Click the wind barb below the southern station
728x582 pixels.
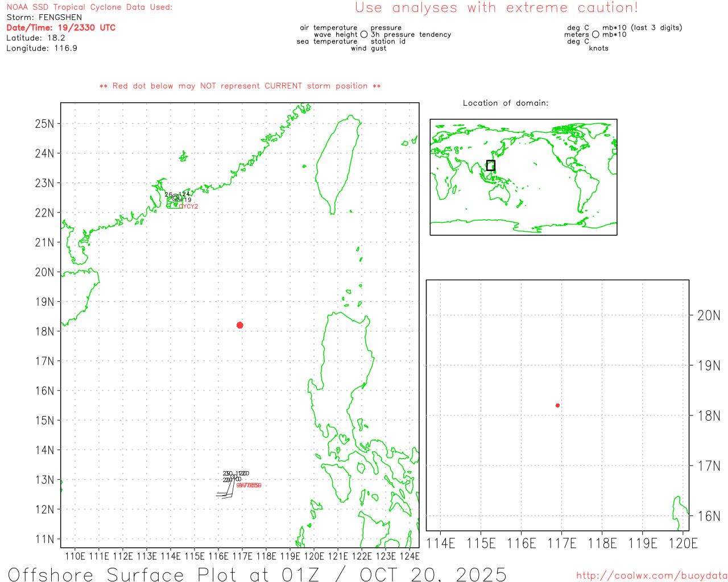click(225, 493)
